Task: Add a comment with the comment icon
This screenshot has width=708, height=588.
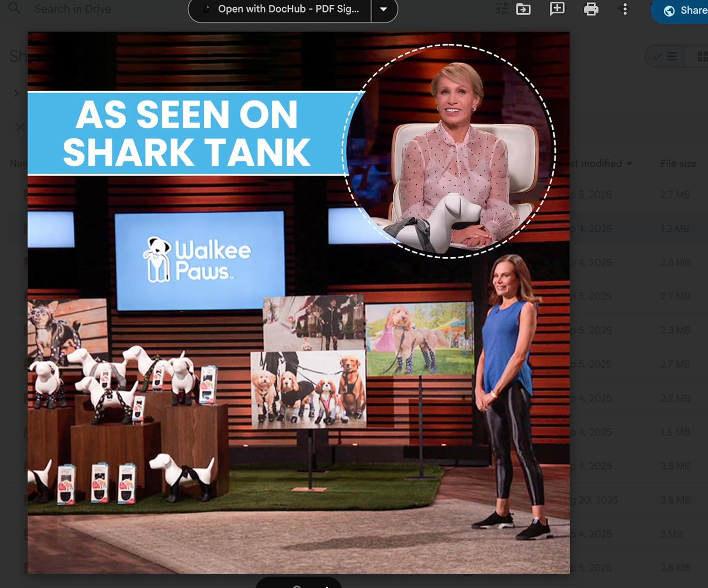Action: point(557,8)
